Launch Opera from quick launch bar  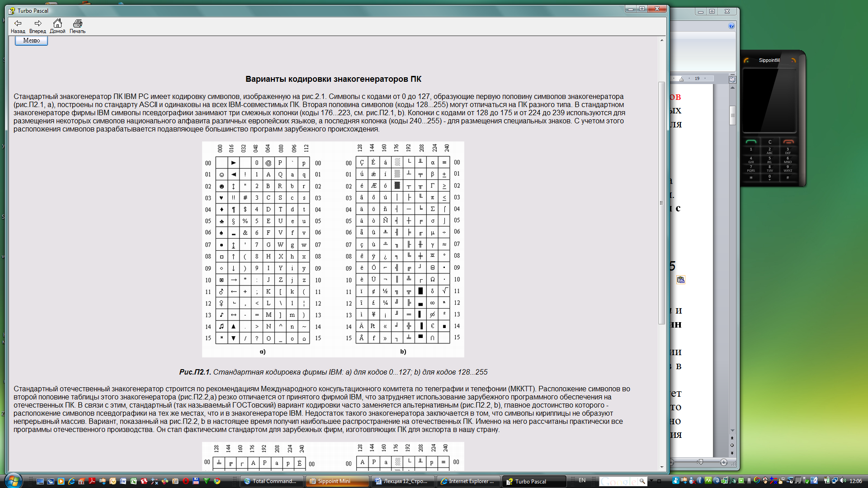tap(186, 481)
